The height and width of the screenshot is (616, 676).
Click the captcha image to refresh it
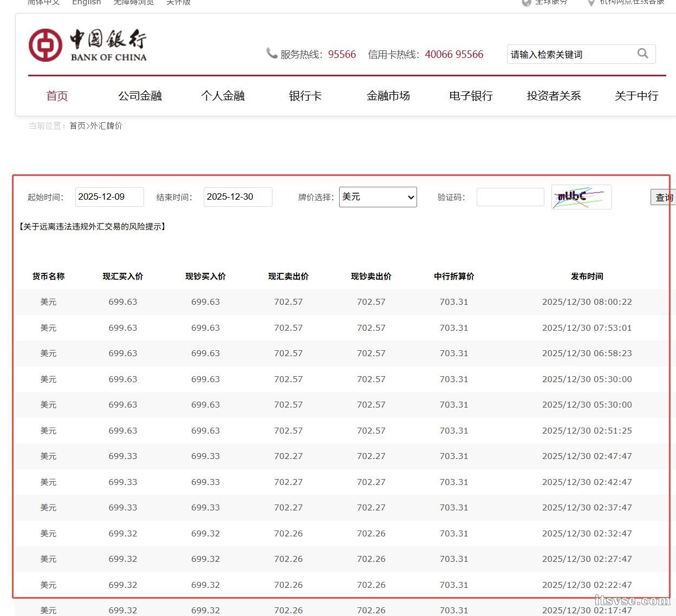point(581,196)
